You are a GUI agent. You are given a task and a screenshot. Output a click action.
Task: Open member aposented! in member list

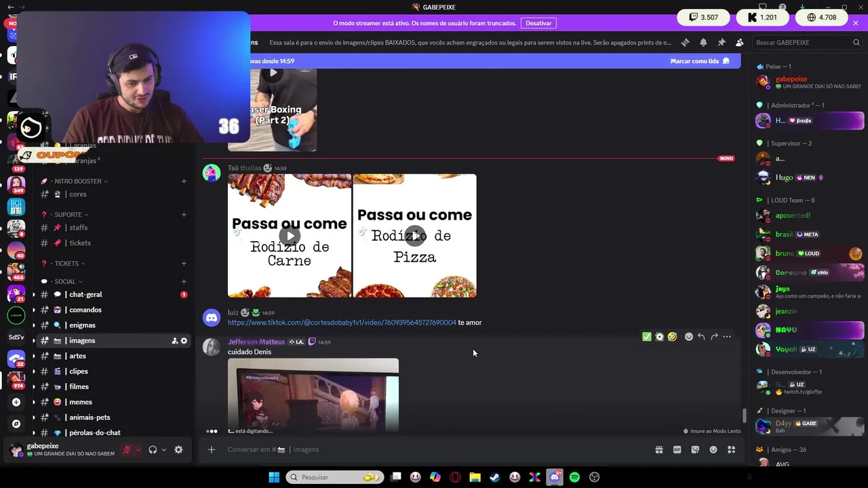[x=810, y=216]
